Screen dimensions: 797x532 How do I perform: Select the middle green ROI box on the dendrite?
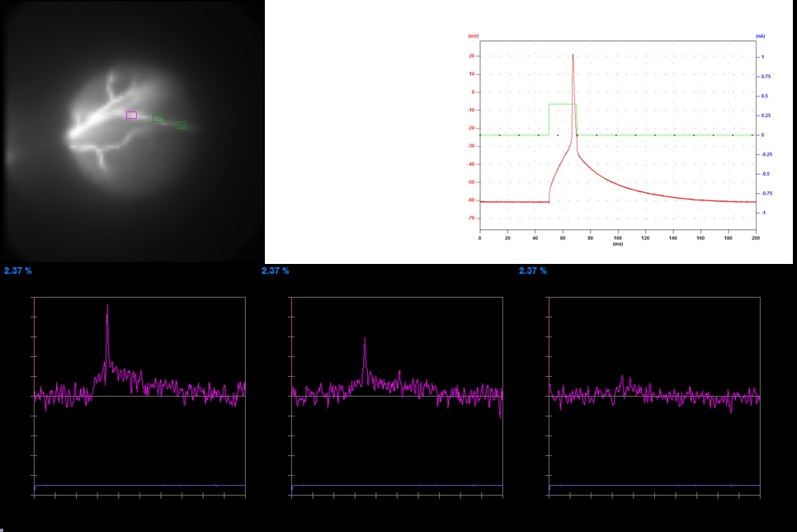[x=158, y=119]
